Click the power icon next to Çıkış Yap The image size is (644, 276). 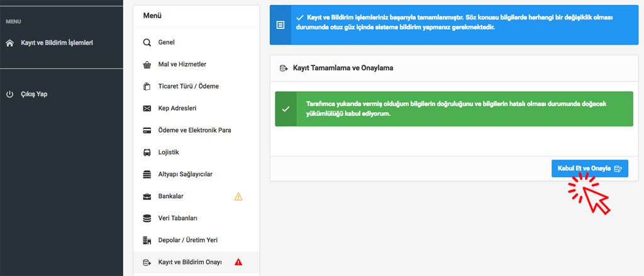tap(9, 94)
